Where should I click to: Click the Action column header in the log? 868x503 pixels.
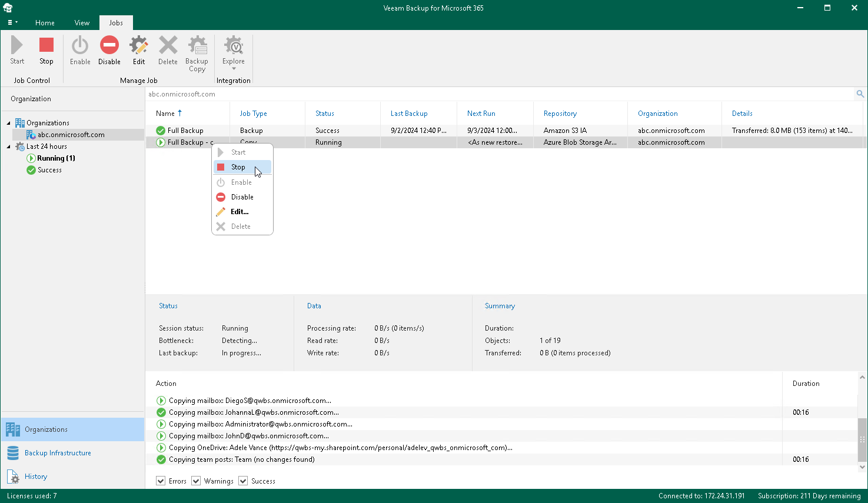click(166, 384)
